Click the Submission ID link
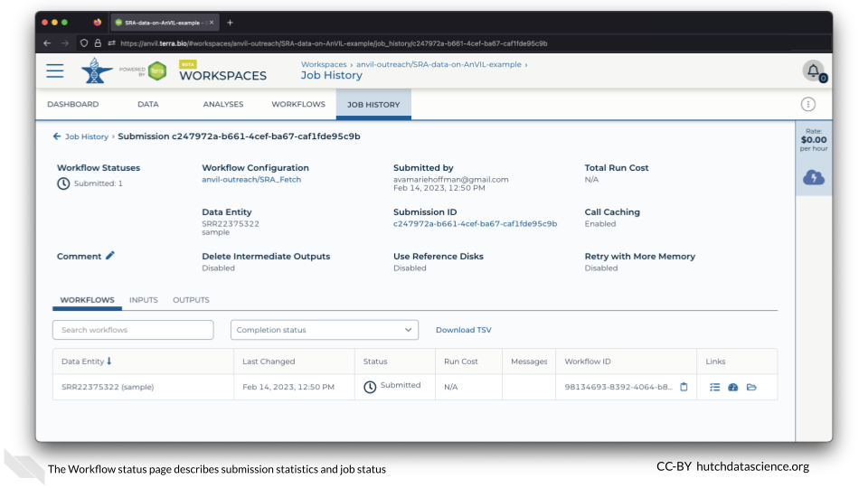The width and height of the screenshot is (868, 488). coord(475,223)
